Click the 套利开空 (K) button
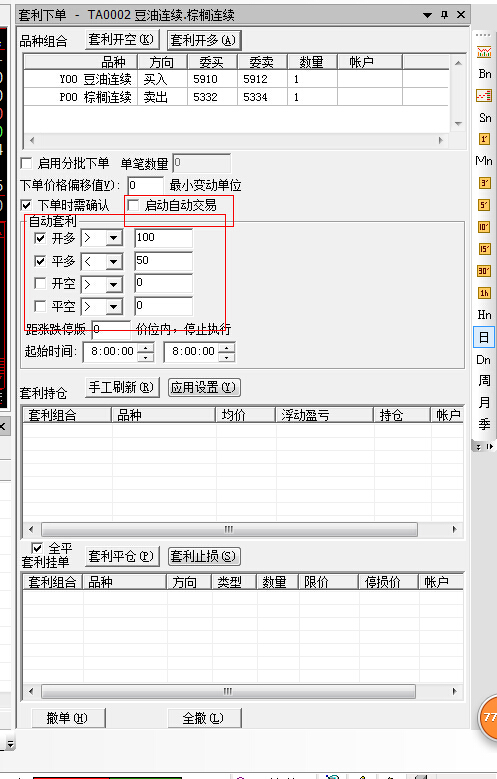 coord(122,39)
